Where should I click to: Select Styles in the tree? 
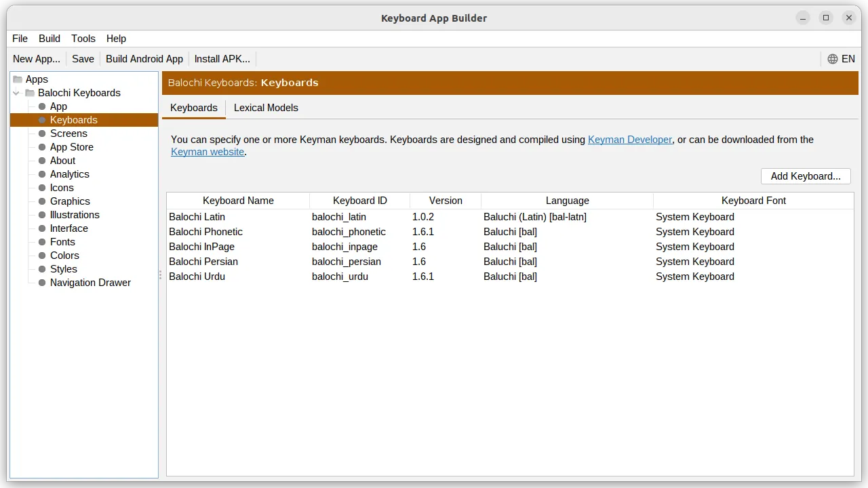63,269
